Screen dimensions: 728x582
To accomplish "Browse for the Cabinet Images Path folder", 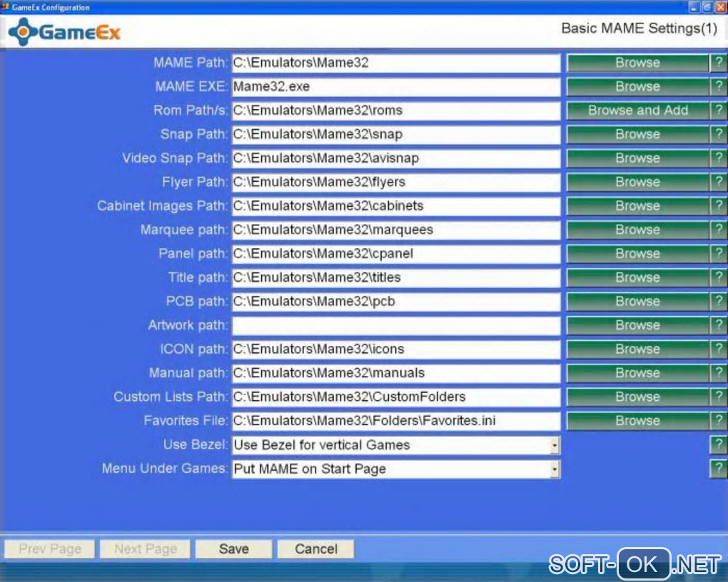I will (638, 205).
